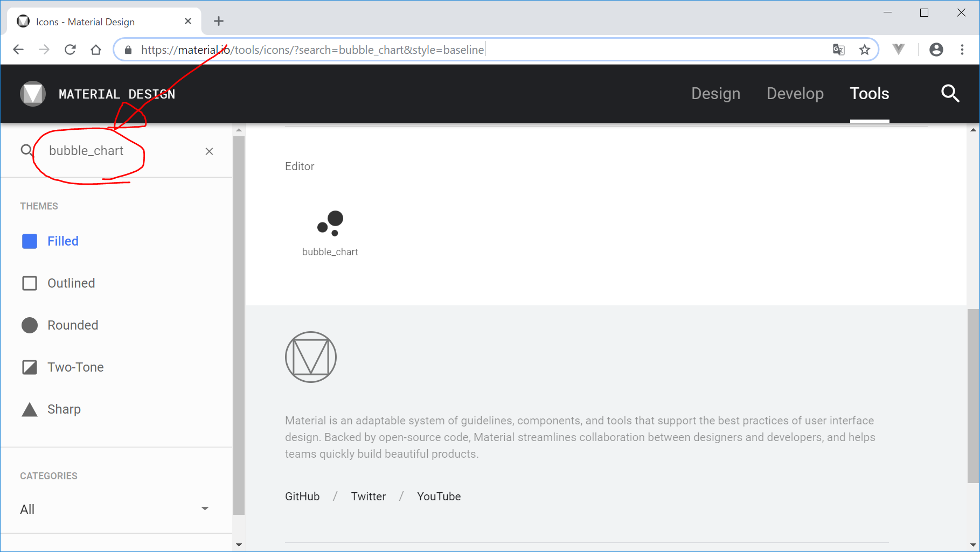The image size is (980, 552).
Task: Select the Rounded theme
Action: click(x=72, y=325)
